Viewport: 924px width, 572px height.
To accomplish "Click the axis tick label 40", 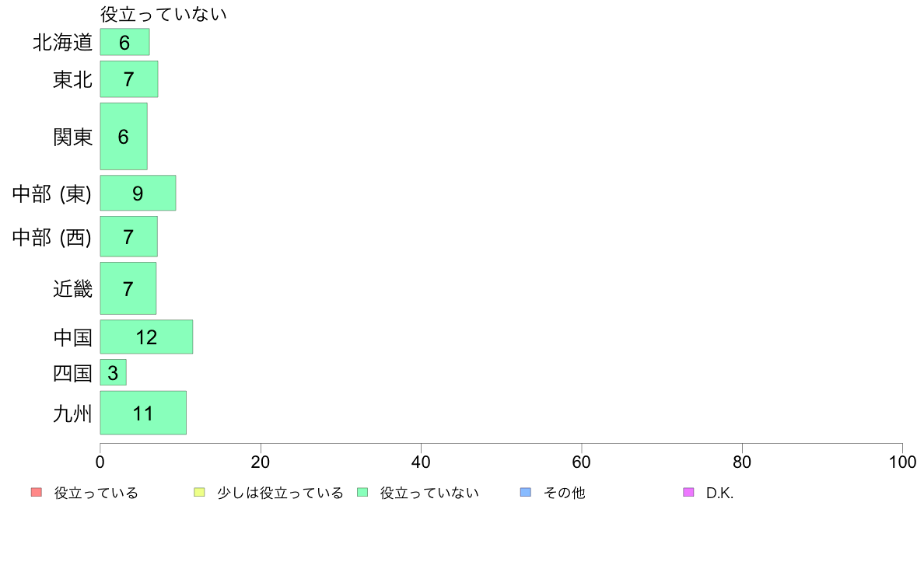I will coord(421,462).
